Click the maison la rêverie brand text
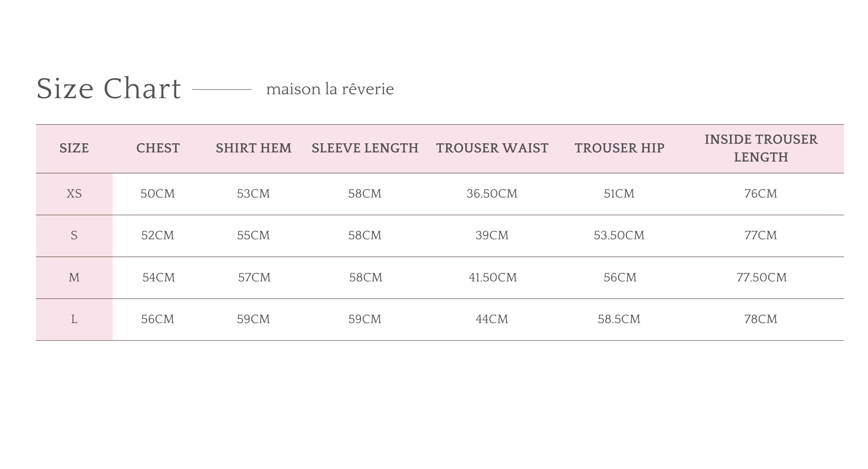 [330, 89]
